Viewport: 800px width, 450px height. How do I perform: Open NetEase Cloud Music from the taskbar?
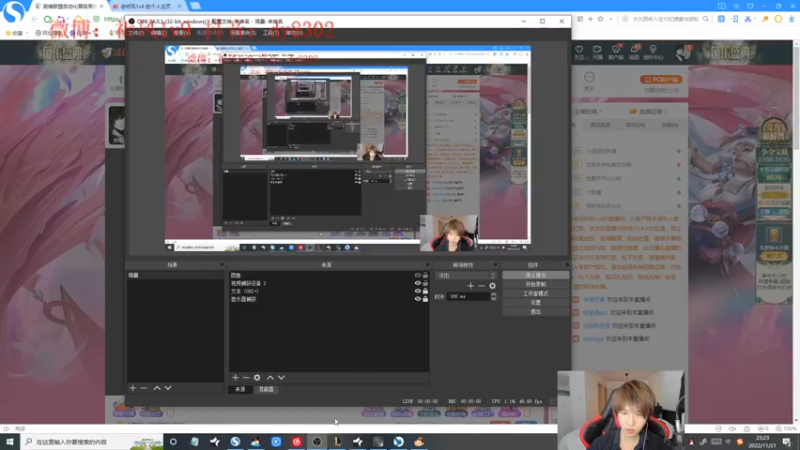click(x=296, y=442)
